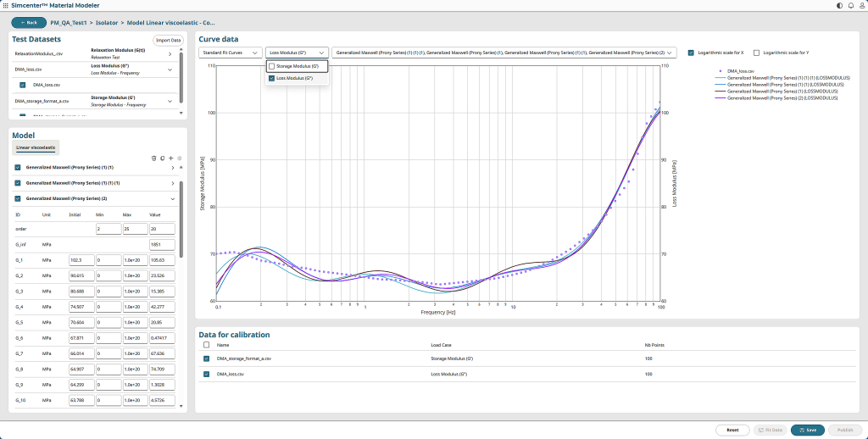The image size is (868, 439).
Task: Expand Generalized Maxwell (Prony Series) (1) (1)
Action: (173, 168)
